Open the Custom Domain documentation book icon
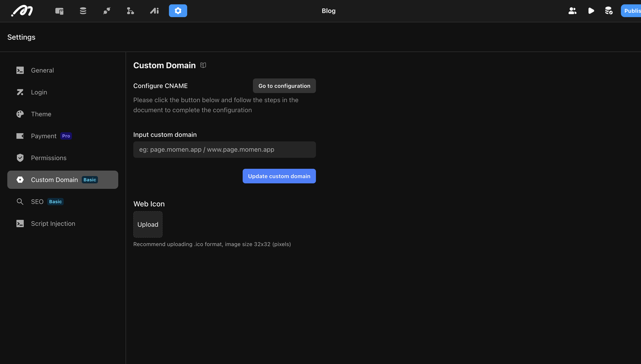The height and width of the screenshot is (364, 641). coord(203,65)
